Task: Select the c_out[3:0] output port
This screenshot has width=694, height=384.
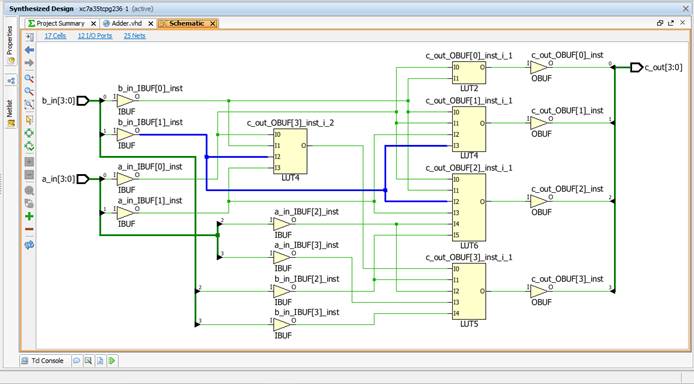Action: [x=636, y=67]
